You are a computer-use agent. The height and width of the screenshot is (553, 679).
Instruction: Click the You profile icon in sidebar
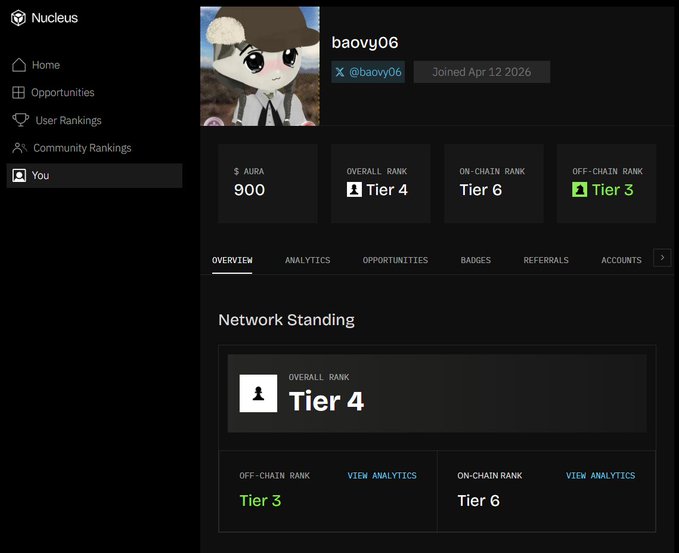click(x=19, y=175)
